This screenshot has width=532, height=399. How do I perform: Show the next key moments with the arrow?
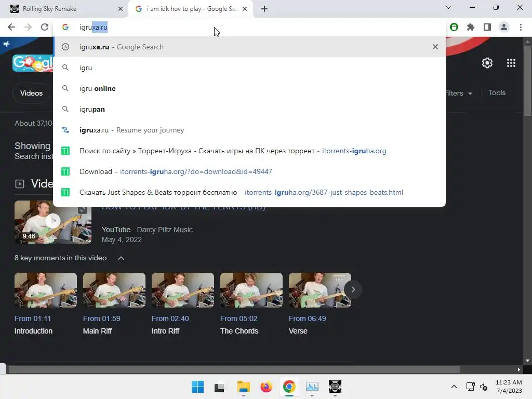pos(353,289)
